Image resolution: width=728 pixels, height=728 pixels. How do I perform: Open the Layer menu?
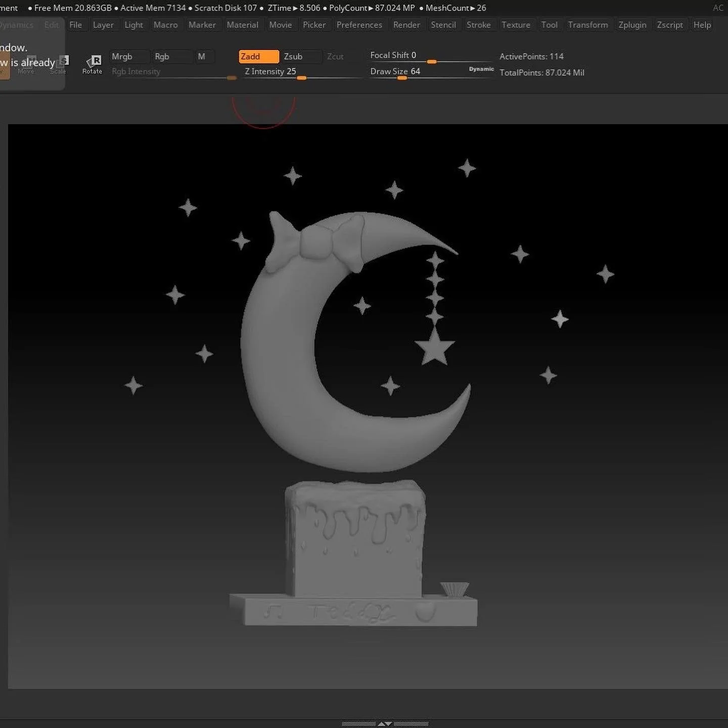103,25
